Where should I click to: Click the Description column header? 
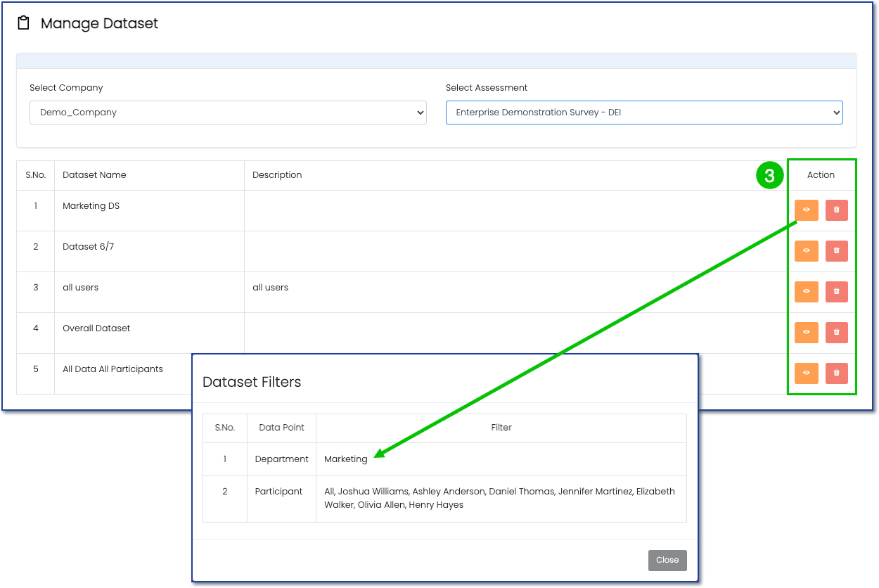click(x=277, y=175)
